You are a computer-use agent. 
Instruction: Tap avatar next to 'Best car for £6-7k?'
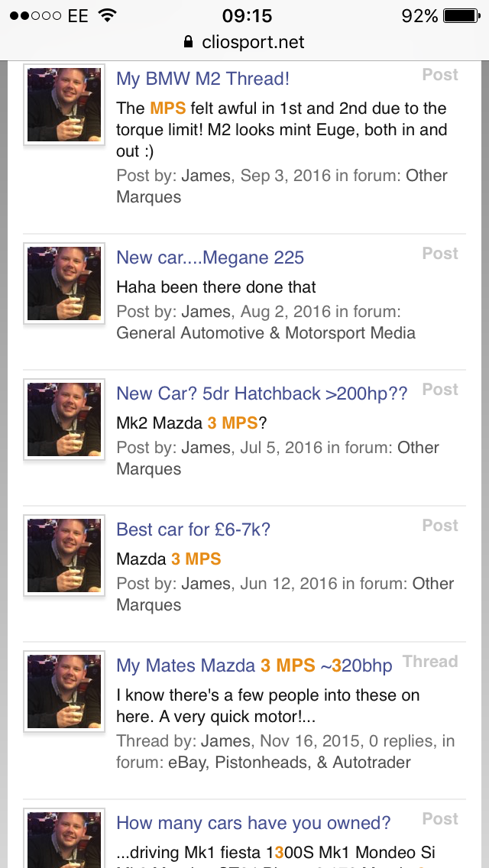[x=64, y=555]
